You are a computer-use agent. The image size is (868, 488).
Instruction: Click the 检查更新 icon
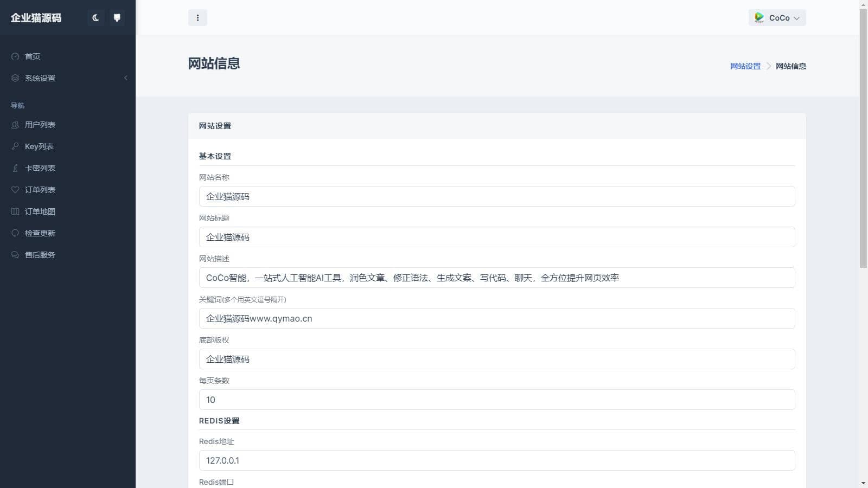tap(15, 233)
